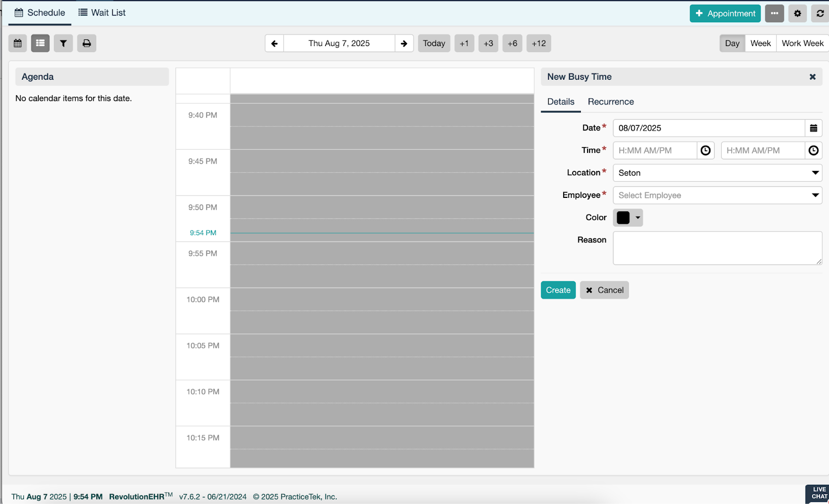Screen dimensions: 829x504
Task: Refresh the schedule view
Action: [820, 13]
